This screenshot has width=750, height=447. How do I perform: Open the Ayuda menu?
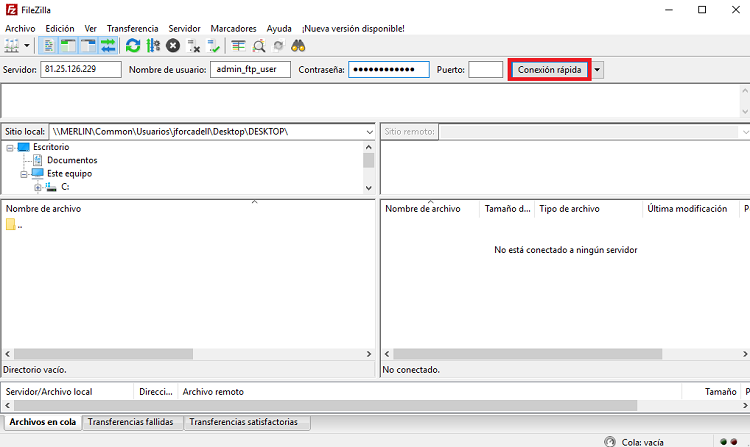pos(279,29)
